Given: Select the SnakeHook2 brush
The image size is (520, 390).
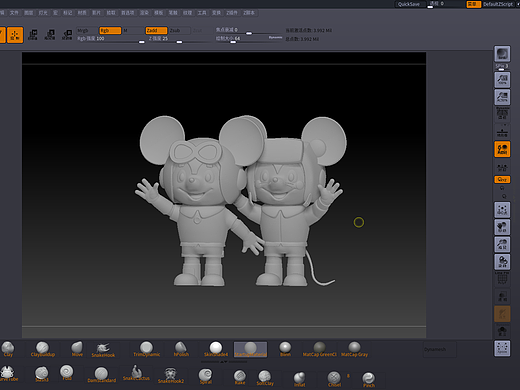Looking at the screenshot, I should point(171,376).
